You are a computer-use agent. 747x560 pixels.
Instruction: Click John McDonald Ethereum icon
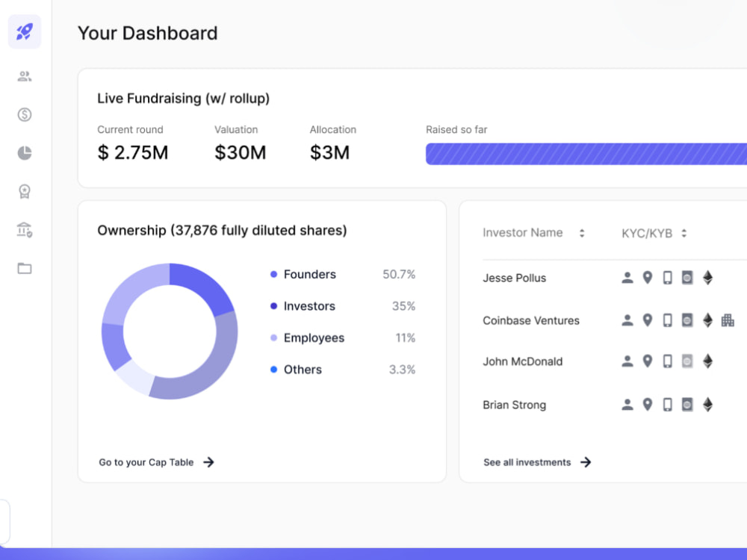(x=707, y=361)
